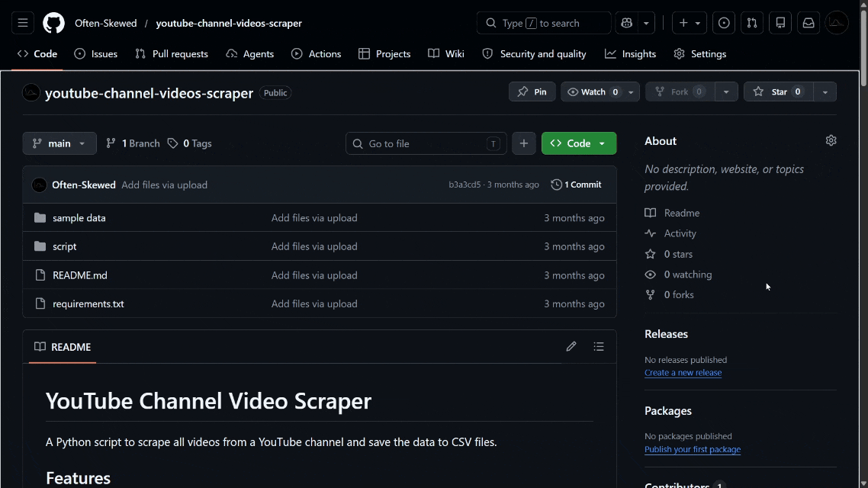Open the sample data folder
Screen dimensions: 868x488
click(79, 218)
